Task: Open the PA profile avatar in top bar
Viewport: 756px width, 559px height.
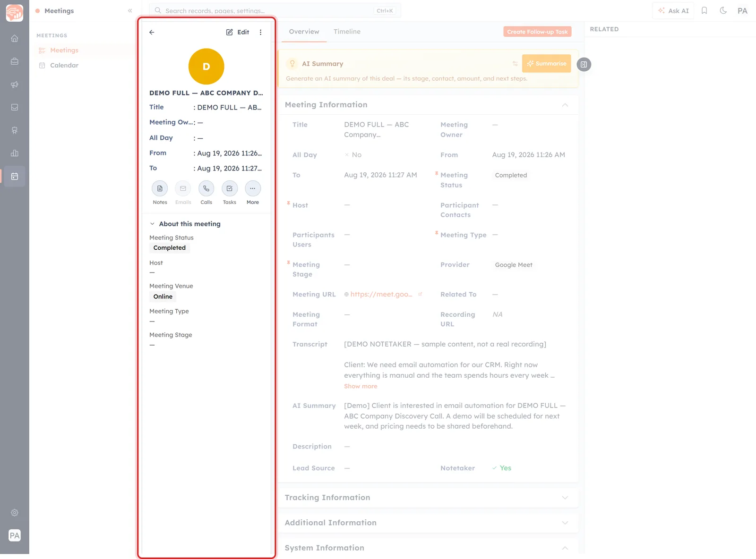Action: [x=742, y=10]
